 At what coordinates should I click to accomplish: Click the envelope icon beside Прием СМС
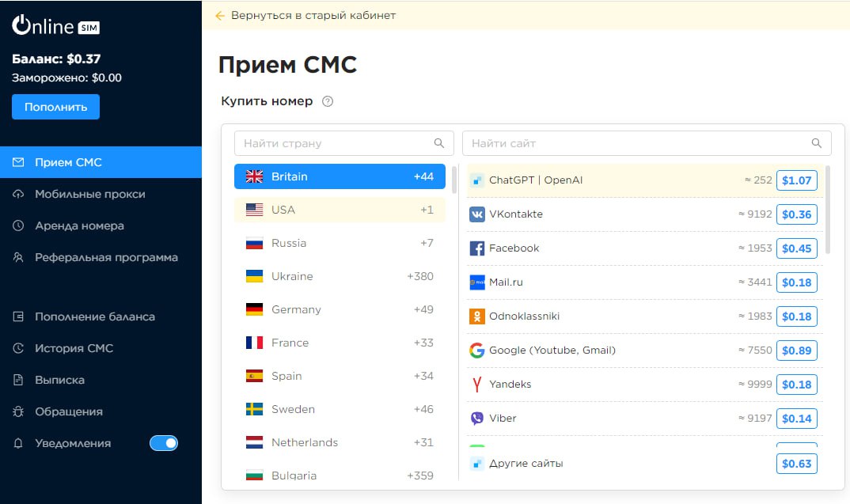18,162
